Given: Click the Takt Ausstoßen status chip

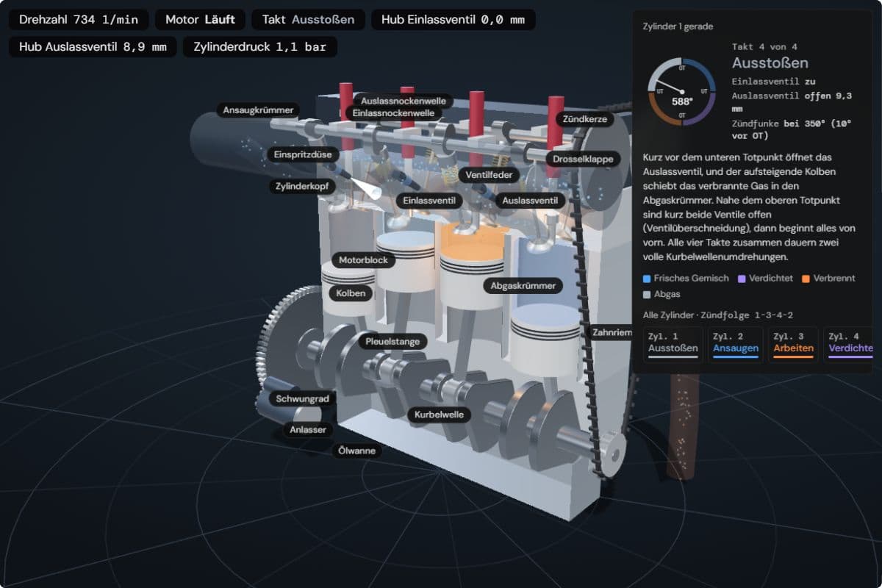Looking at the screenshot, I should (x=308, y=20).
